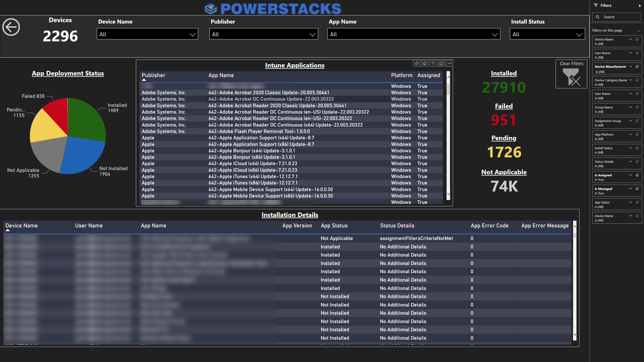Image resolution: width=644 pixels, height=362 pixels.
Task: Expand the Assignment Group filter card
Action: pyautogui.click(x=630, y=121)
